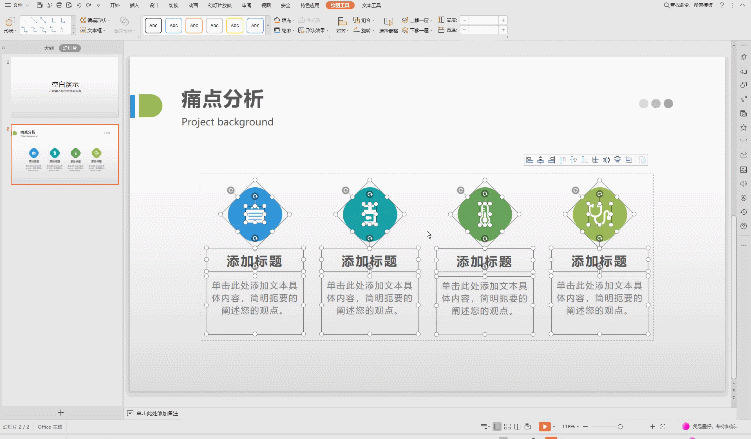Image resolution: width=751 pixels, height=439 pixels.
Task: Toggle the notes pane icon beside 单击此处添加备注
Action: [131, 412]
